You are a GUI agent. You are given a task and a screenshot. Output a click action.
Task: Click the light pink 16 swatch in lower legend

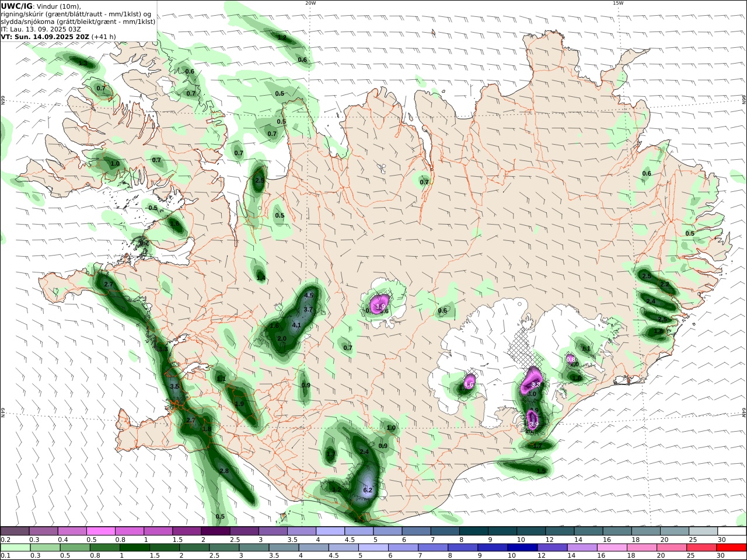(612, 547)
